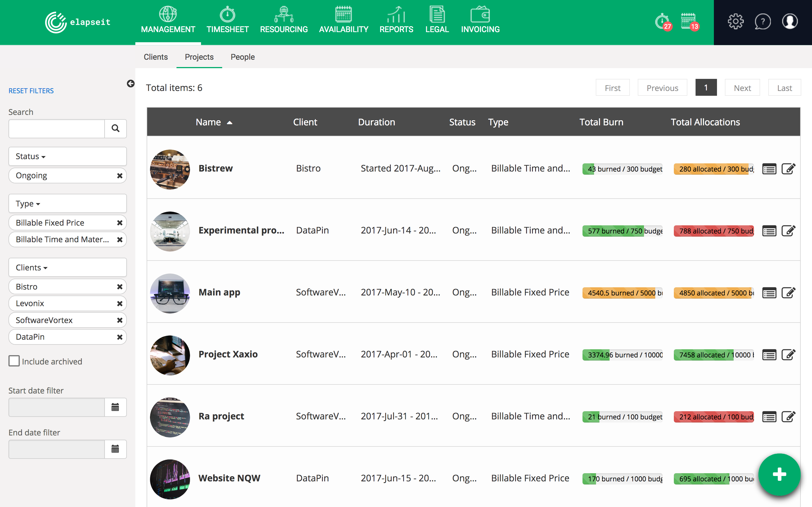This screenshot has height=507, width=812.
Task: Open details list icon for Main app
Action: 769,293
